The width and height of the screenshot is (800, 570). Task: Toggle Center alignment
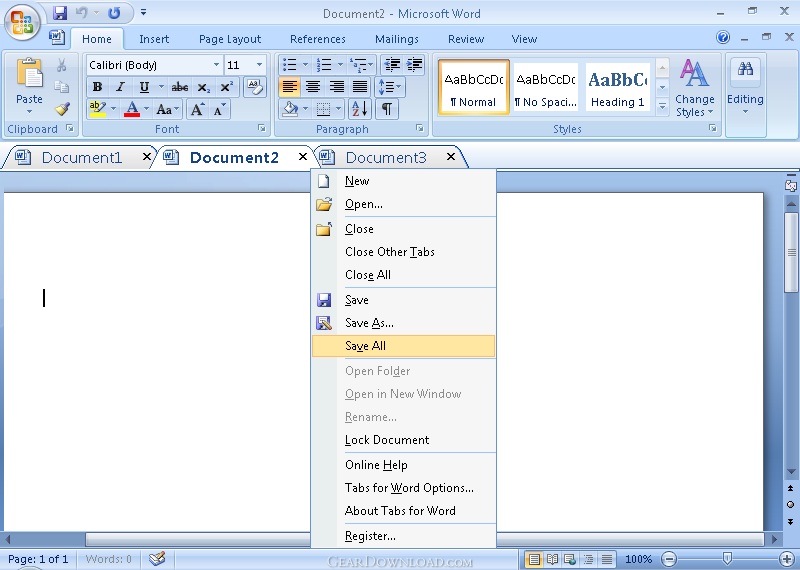pos(313,87)
